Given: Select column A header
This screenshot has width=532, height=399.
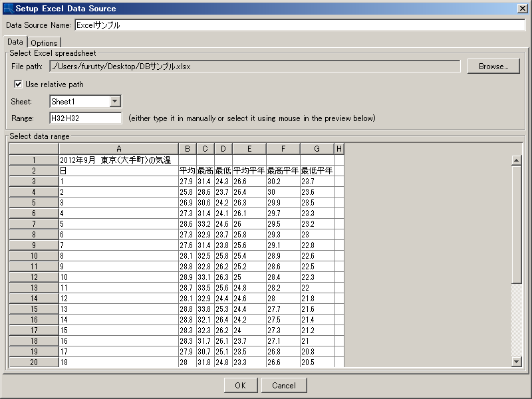Looking at the screenshot, I should click(x=119, y=148).
